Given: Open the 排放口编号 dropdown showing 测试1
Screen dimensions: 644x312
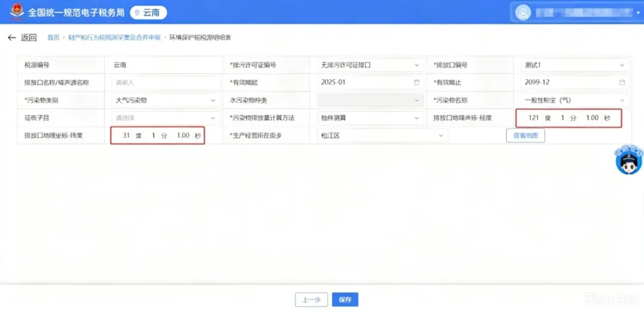Looking at the screenshot, I should coord(575,65).
